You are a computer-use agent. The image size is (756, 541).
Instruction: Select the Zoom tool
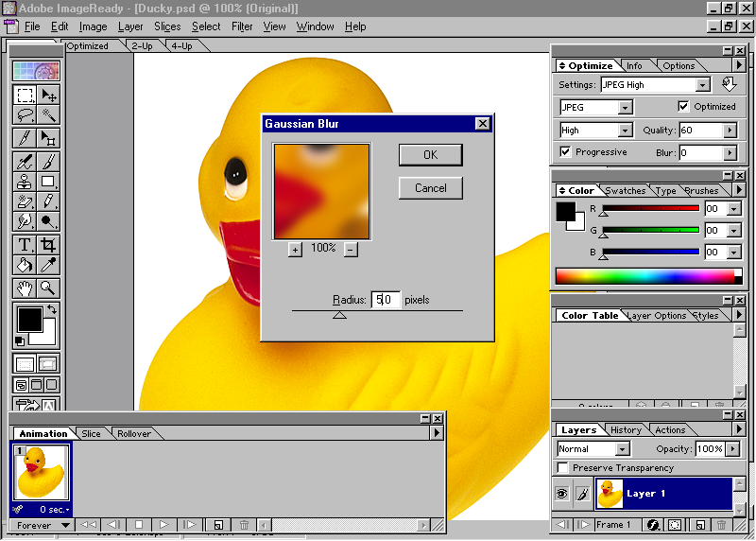pyautogui.click(x=48, y=288)
